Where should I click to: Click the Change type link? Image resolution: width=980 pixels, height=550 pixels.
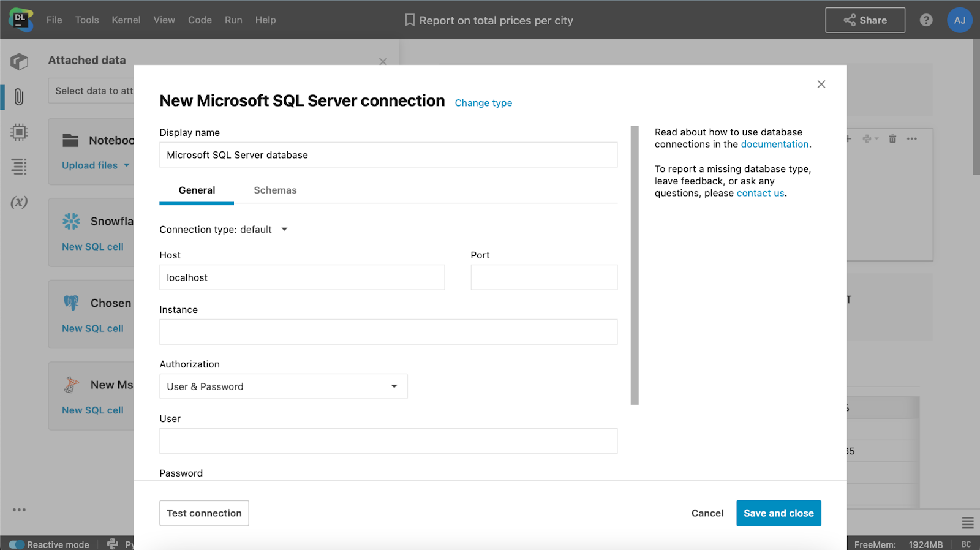click(x=483, y=103)
